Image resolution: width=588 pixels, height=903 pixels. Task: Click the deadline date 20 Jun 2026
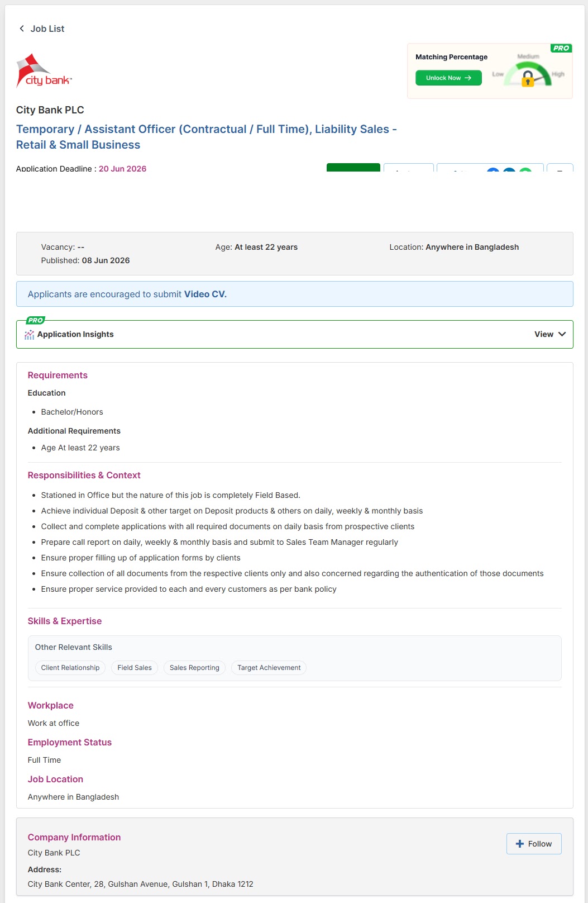click(122, 169)
